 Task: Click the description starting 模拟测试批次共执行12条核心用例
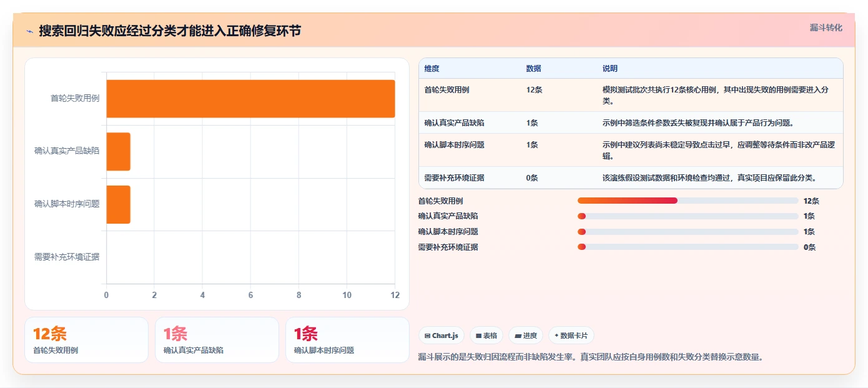click(x=716, y=96)
